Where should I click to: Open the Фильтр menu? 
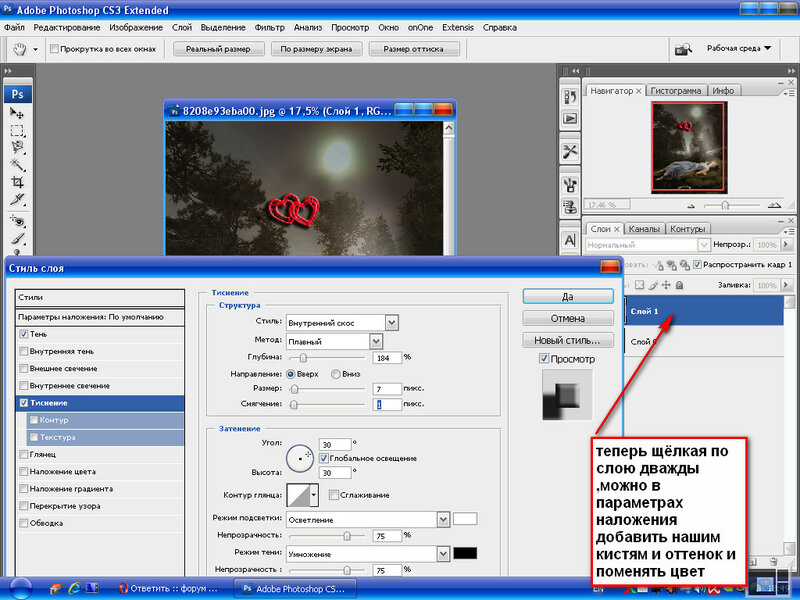tap(269, 27)
